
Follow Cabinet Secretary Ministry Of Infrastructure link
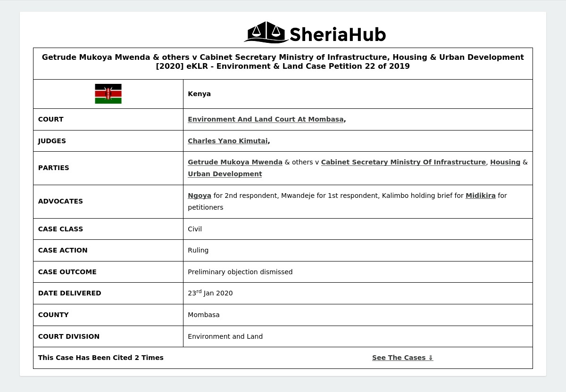click(403, 162)
